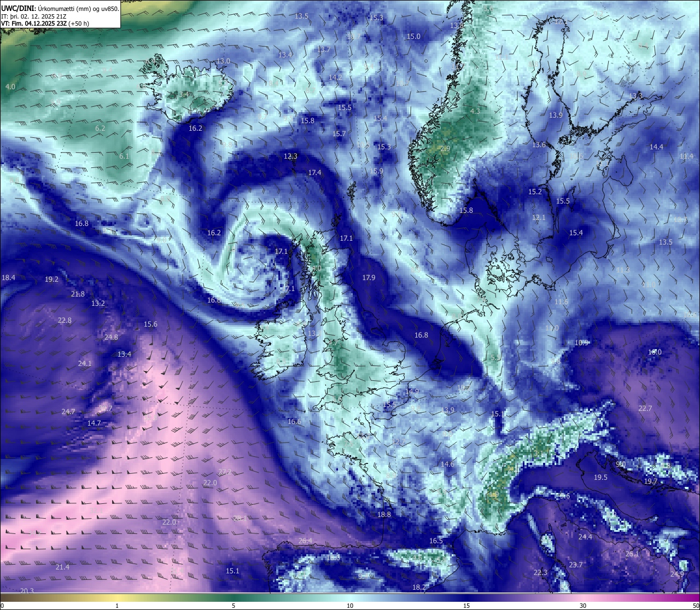The image size is (700, 610).
Task: Select the IT initial time line
Action: 34,16
